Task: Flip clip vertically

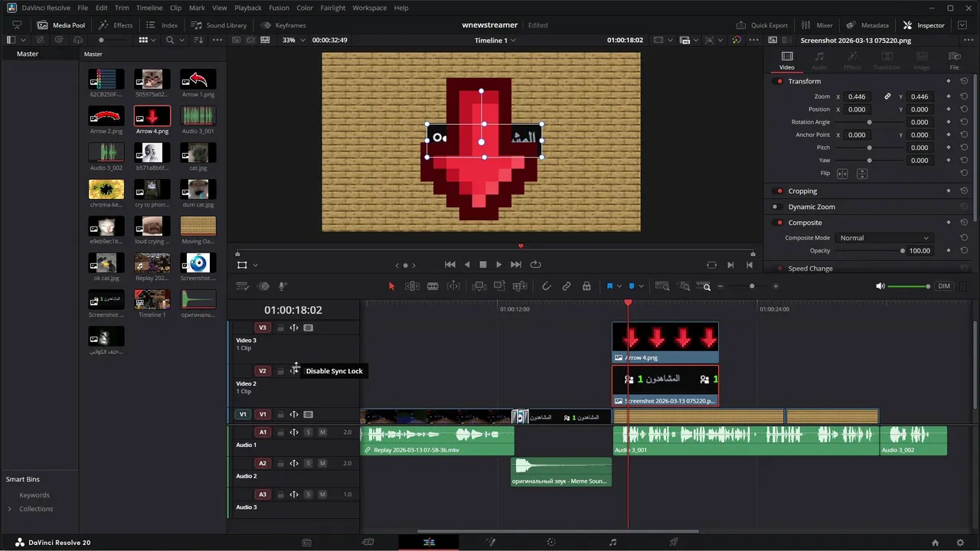Action: [x=862, y=174]
